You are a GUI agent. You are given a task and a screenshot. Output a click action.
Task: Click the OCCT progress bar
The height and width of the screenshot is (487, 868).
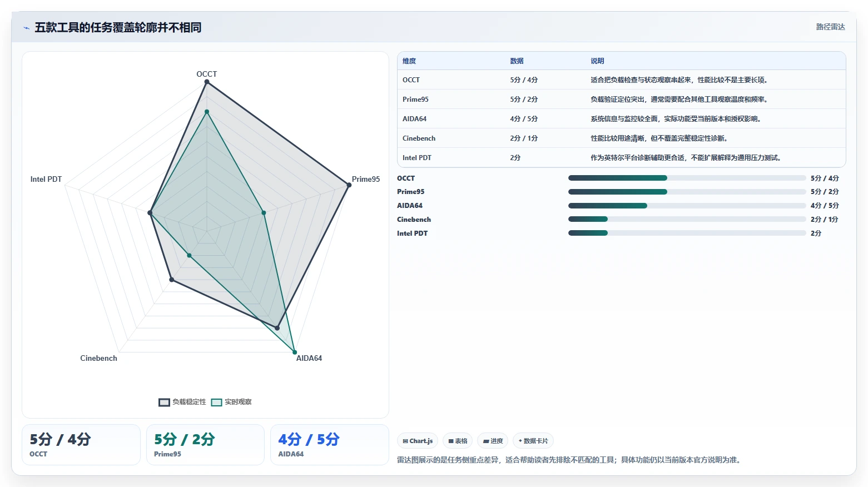pos(687,178)
